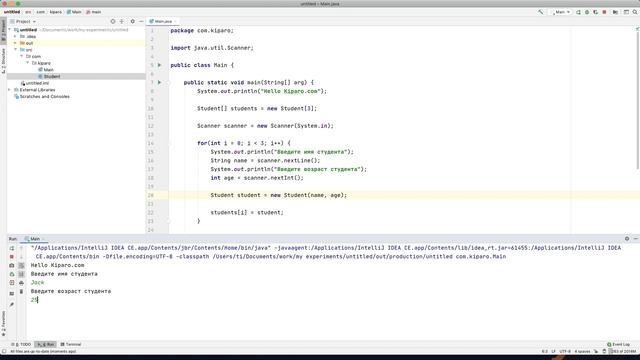
Task: Collapse the com package
Action: pos(22,56)
